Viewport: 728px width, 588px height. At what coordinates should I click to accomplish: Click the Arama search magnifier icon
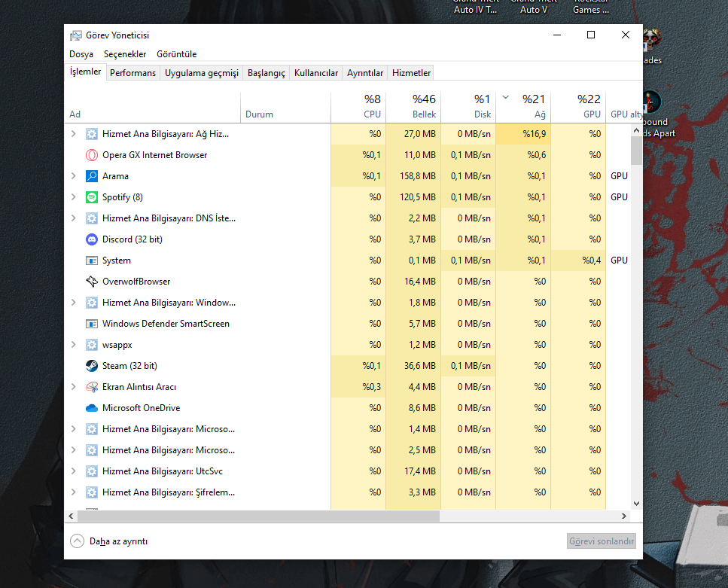click(92, 176)
